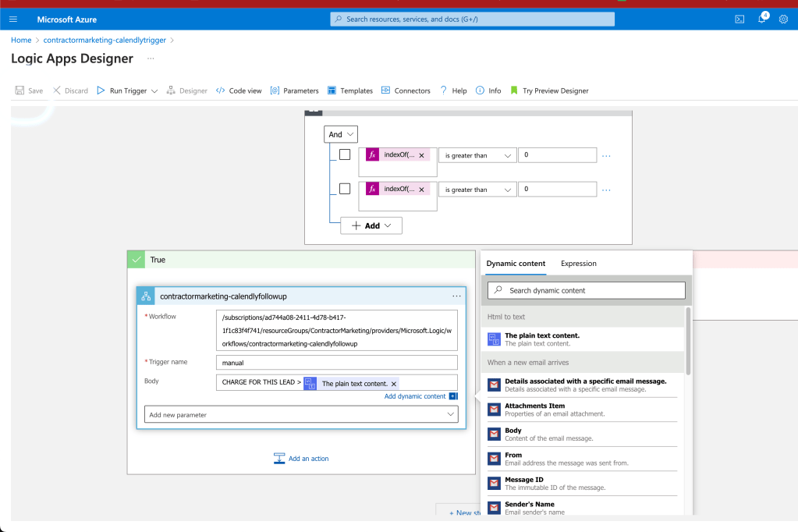
Task: Check the second indexOf condition row checkbox
Action: pos(345,188)
